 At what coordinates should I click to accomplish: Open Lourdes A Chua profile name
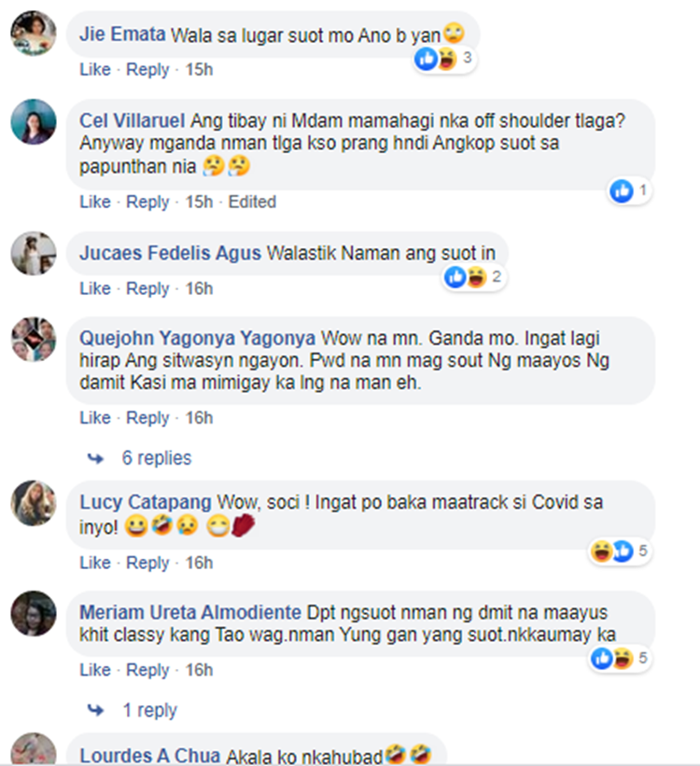(149, 755)
